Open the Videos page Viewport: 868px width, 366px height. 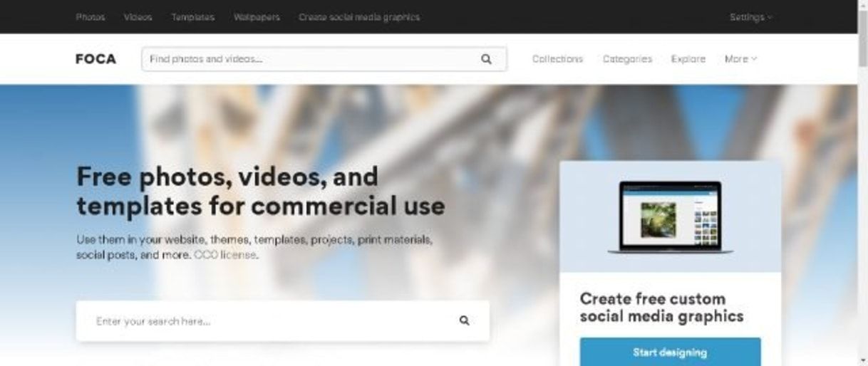[x=138, y=17]
